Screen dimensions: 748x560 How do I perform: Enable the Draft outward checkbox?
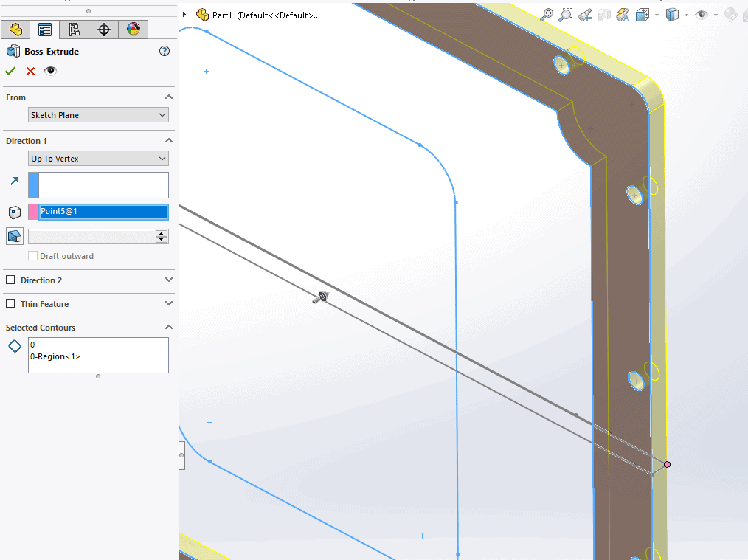[x=32, y=256]
